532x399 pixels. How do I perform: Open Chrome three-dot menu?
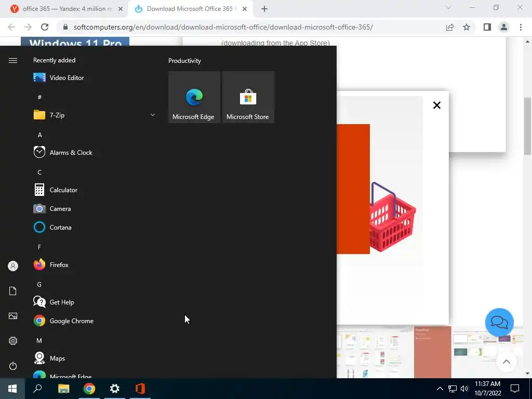pyautogui.click(x=521, y=27)
